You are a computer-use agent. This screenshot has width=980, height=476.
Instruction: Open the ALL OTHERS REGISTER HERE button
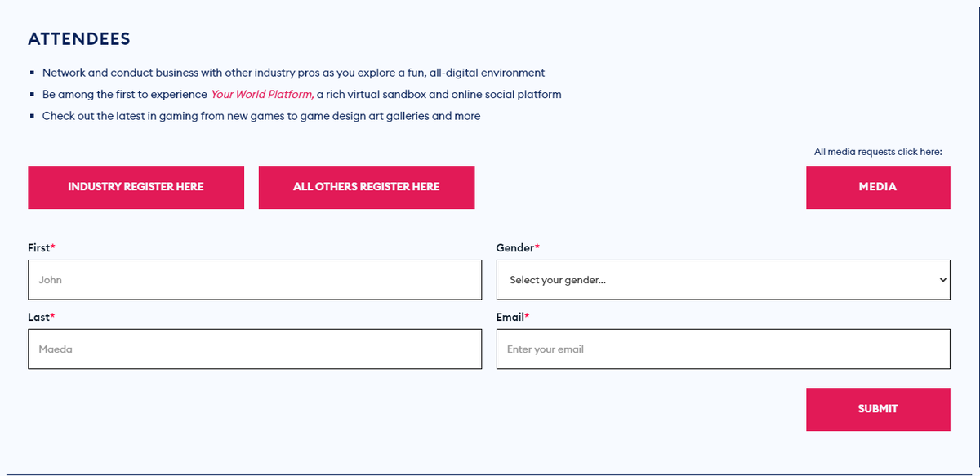(x=367, y=187)
